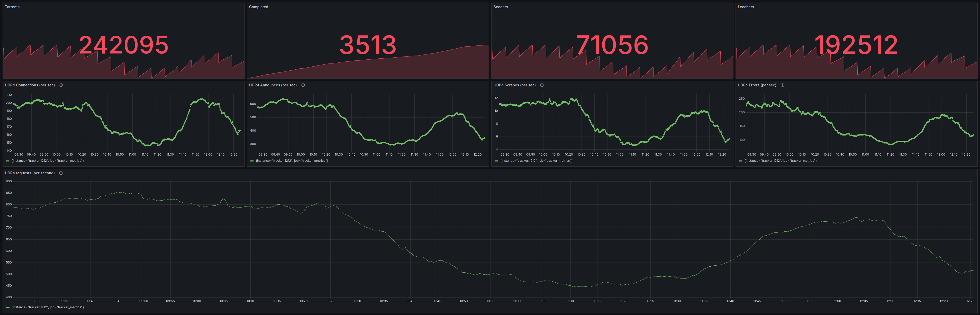Click the 210 y-axis label in UDP4 Connections
The width and height of the screenshot is (980, 315).
[x=9, y=95]
